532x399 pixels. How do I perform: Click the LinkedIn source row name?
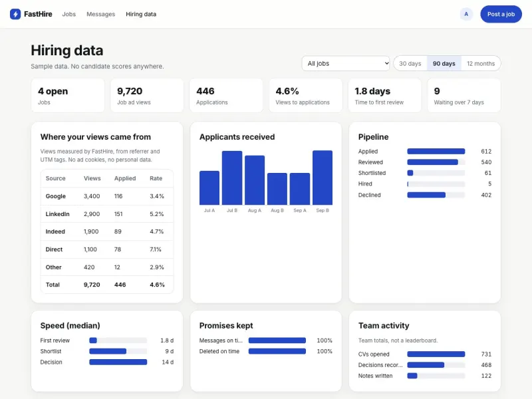(58, 214)
